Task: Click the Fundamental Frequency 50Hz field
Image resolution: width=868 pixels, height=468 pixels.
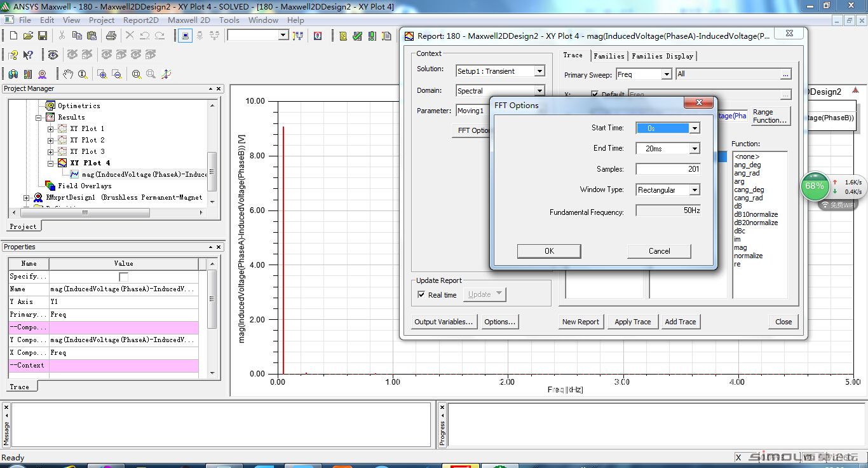Action: point(668,210)
